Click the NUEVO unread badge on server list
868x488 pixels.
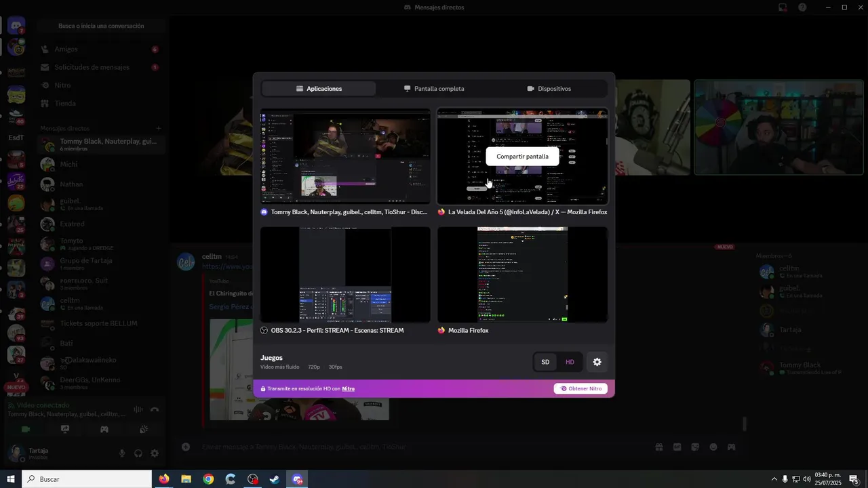16,388
